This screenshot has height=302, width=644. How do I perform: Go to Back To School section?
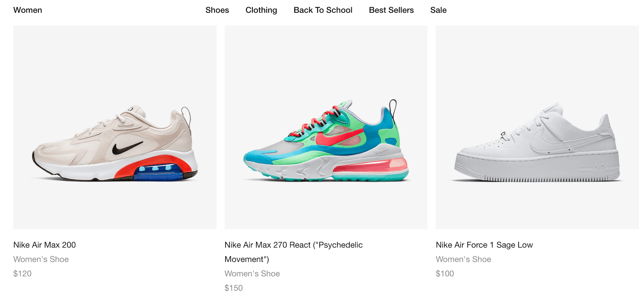323,10
